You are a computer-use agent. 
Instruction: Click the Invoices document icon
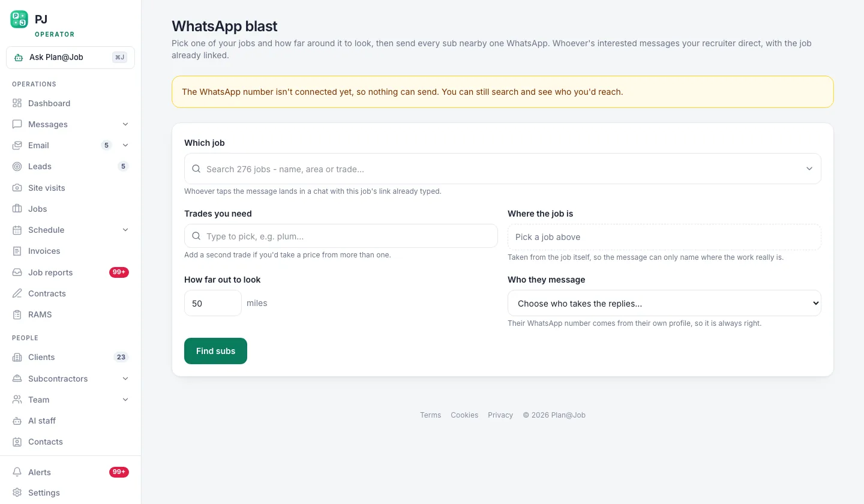coord(17,251)
